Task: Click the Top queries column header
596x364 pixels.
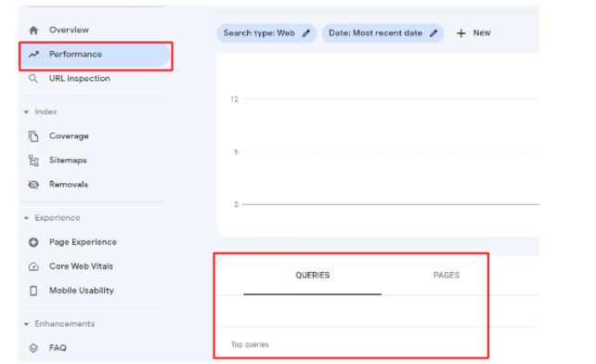Action: (250, 344)
